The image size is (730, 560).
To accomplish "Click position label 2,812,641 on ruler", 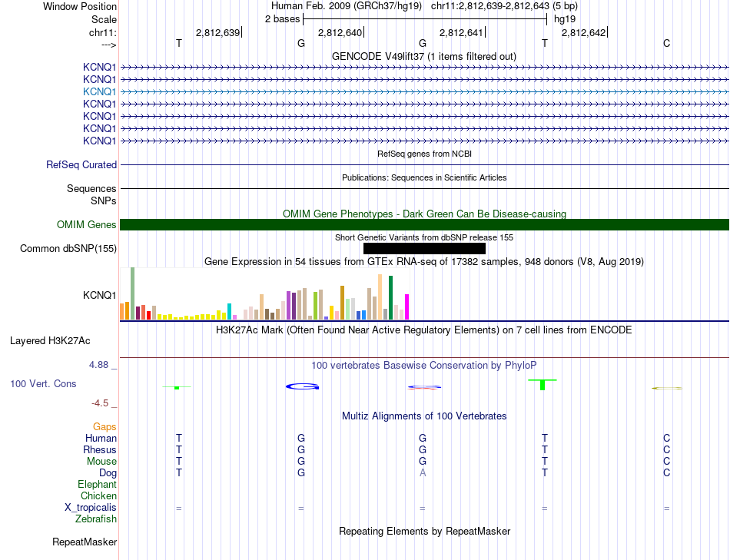I will (461, 32).
